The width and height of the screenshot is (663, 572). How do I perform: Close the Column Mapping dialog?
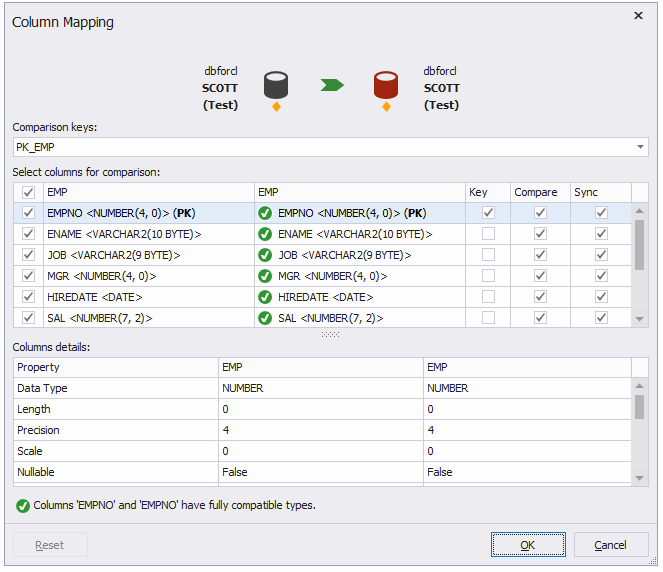coord(638,16)
